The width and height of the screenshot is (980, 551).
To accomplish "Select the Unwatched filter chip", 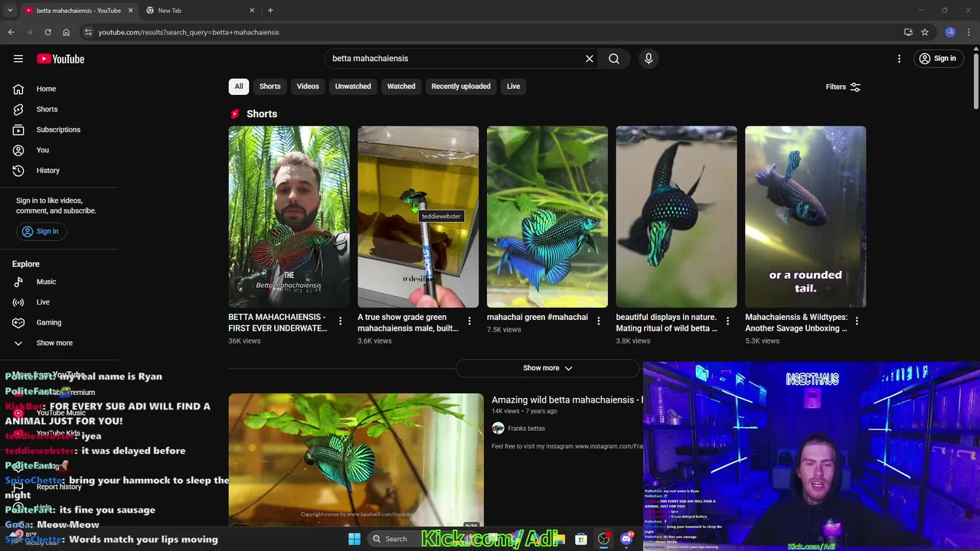I will (353, 86).
